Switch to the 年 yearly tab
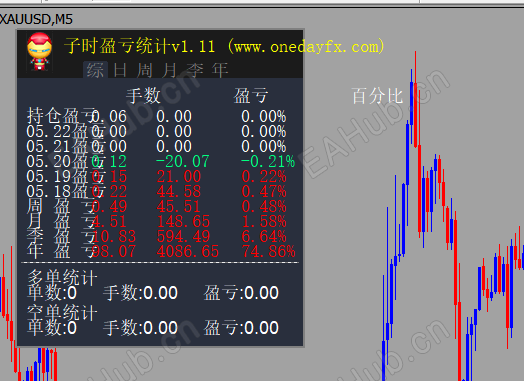The image size is (524, 381). pyautogui.click(x=220, y=70)
